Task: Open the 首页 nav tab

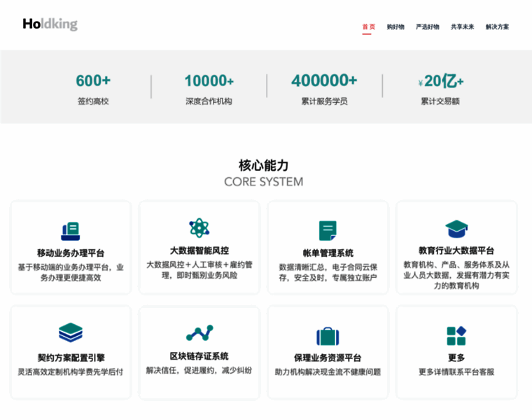Action: pos(368,27)
